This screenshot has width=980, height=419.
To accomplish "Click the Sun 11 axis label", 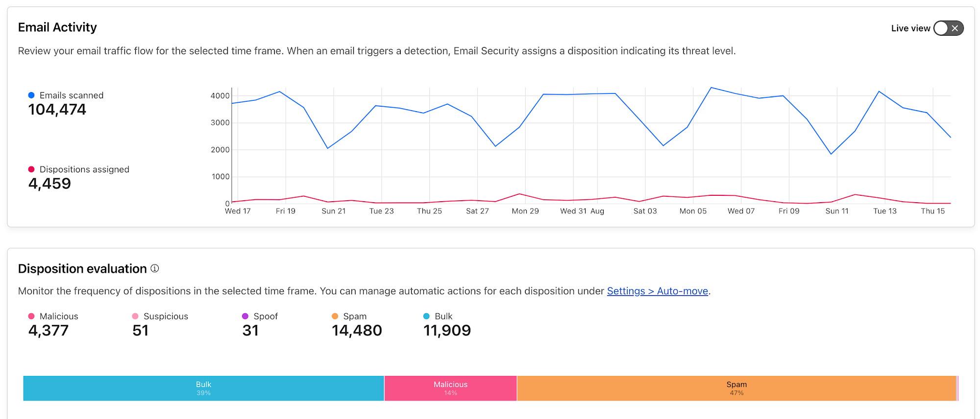I will (x=837, y=211).
